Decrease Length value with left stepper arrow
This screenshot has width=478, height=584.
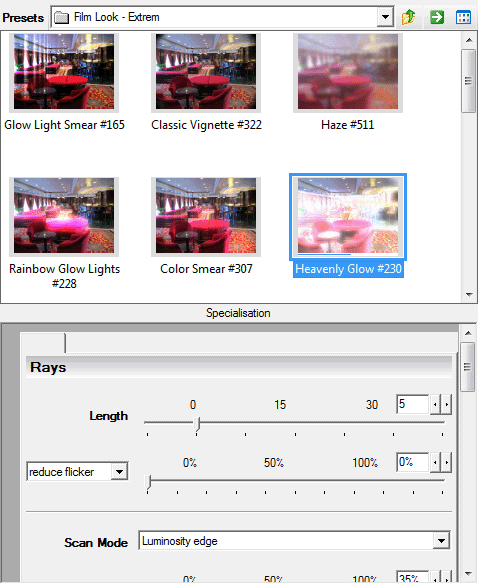(435, 404)
